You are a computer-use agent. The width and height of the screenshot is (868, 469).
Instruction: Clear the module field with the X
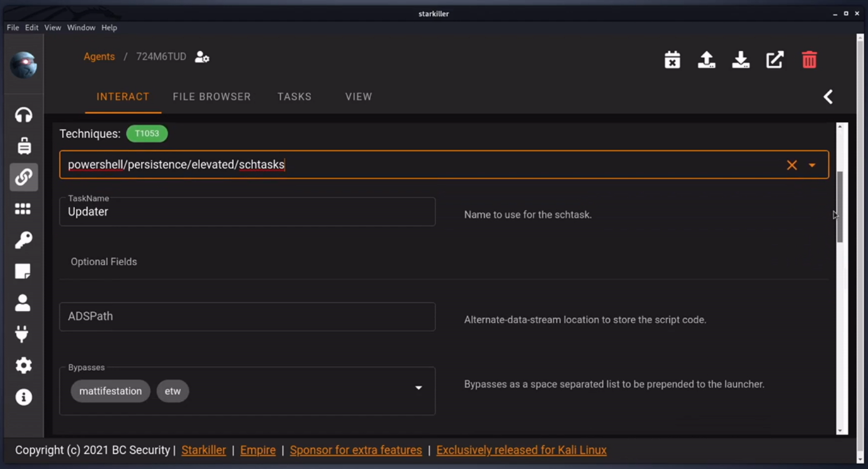pyautogui.click(x=792, y=165)
